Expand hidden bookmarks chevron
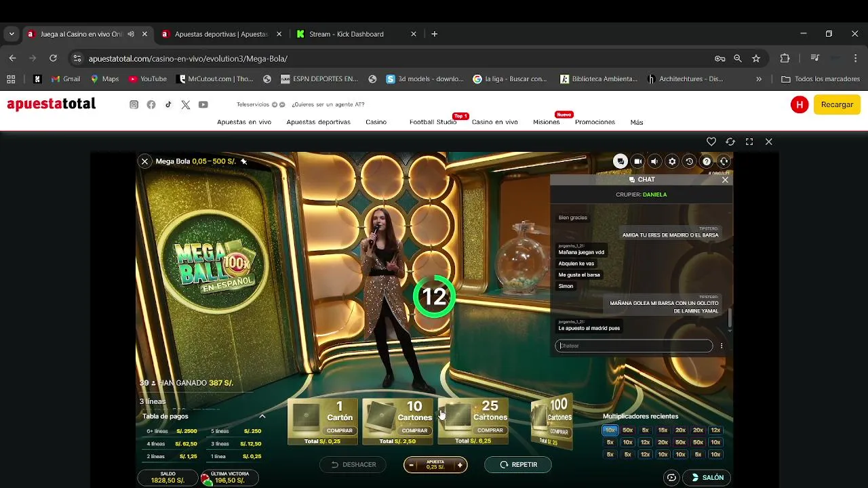 [759, 79]
